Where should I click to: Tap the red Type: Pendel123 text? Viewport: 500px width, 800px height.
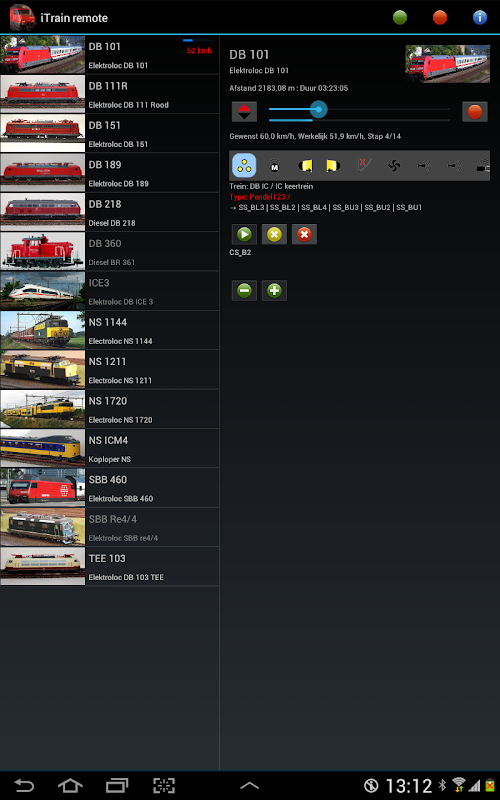260,197
